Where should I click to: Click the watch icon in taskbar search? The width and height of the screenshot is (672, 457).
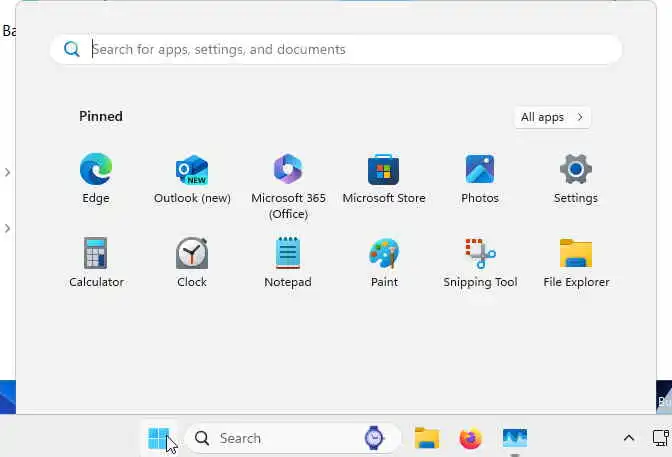tap(374, 438)
